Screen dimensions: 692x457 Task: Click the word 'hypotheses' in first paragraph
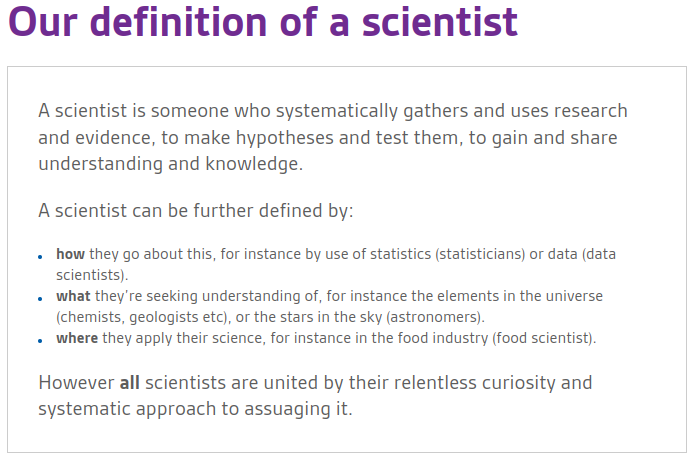coord(285,138)
